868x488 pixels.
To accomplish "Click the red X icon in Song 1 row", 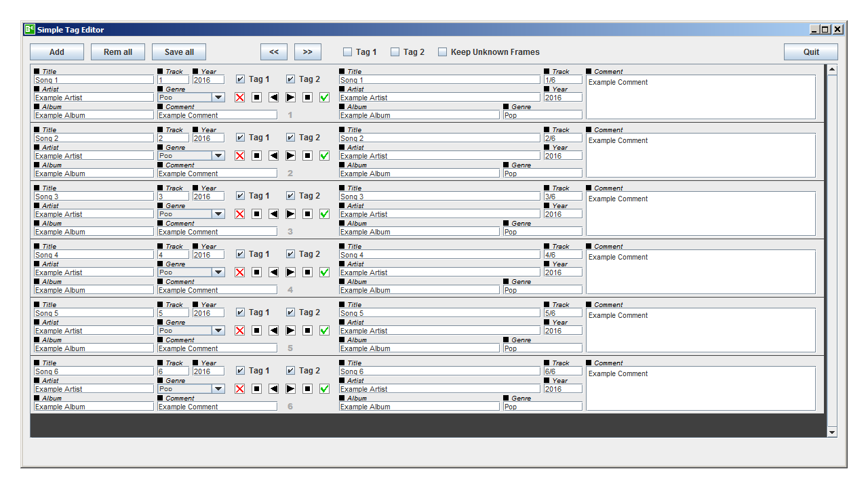I will (239, 98).
